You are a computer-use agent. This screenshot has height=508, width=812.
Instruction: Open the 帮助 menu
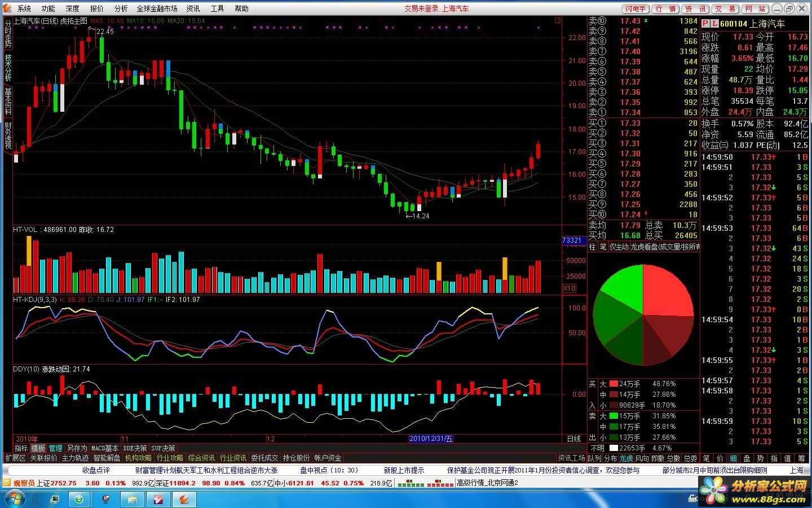click(x=241, y=8)
